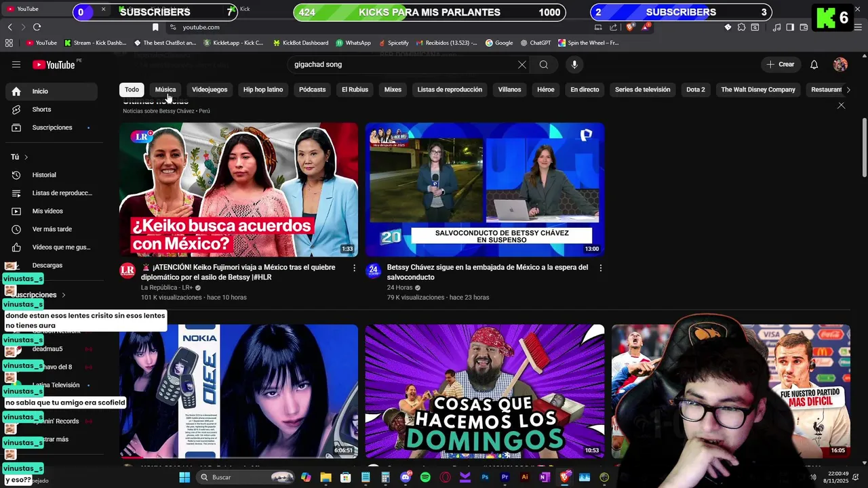Play Salvoconducto de Betsy Chávez thumbnail
The width and height of the screenshot is (868, 488).
point(485,190)
